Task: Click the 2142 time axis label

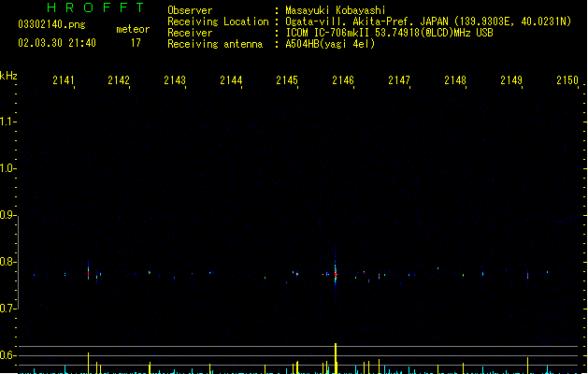Action: point(119,80)
